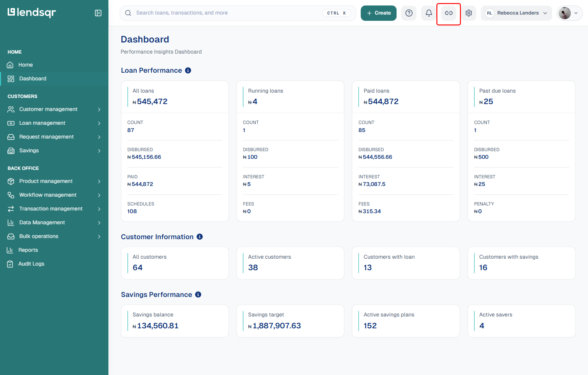The height and width of the screenshot is (375, 588).
Task: Click the user profile photo
Action: (x=565, y=13)
